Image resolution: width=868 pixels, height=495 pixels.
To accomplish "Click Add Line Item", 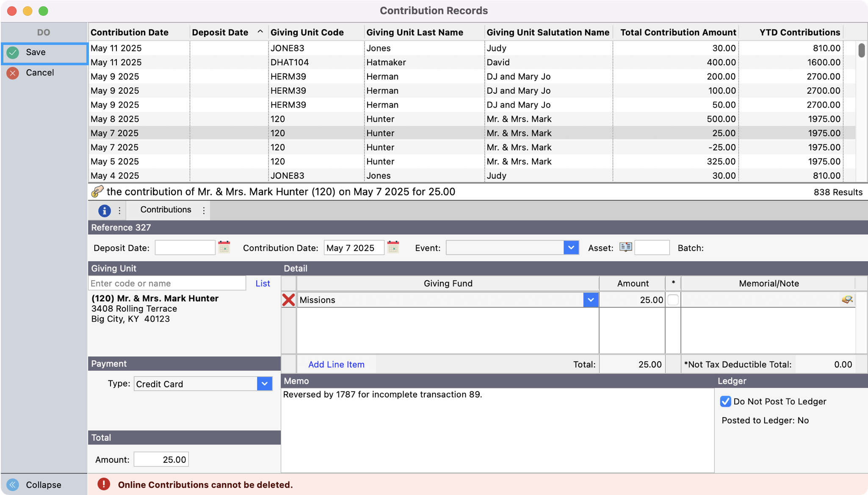I will point(336,364).
